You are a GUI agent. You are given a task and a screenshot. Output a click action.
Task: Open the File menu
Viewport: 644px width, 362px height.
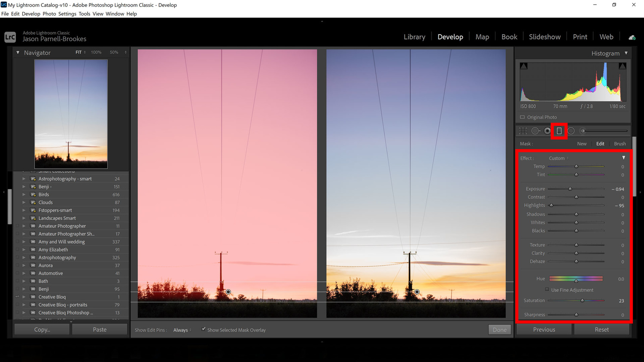pyautogui.click(x=5, y=14)
